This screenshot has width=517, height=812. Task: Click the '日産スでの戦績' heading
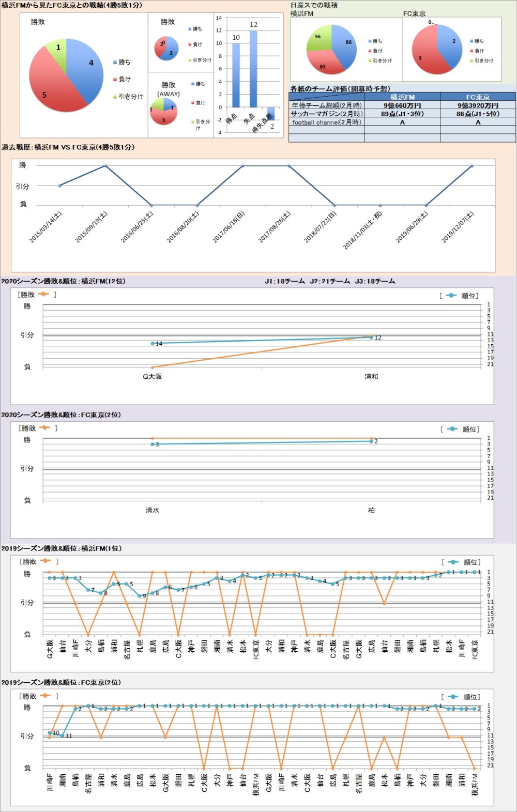click(314, 5)
